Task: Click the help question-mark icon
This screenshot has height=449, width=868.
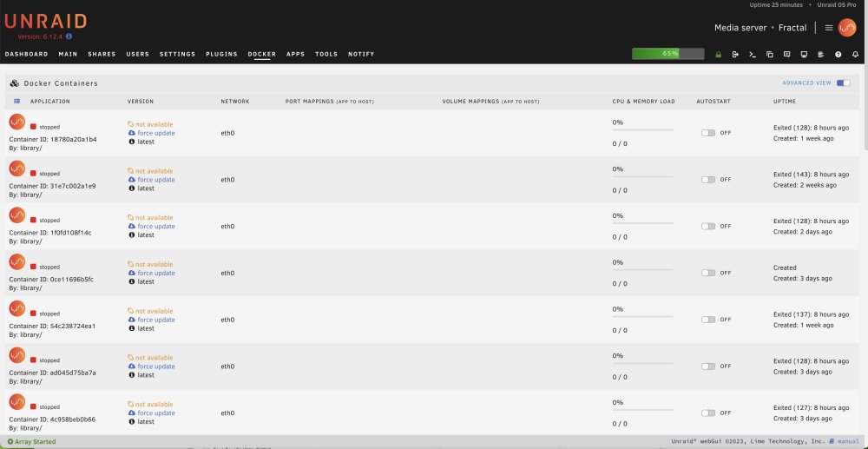Action: tap(838, 54)
